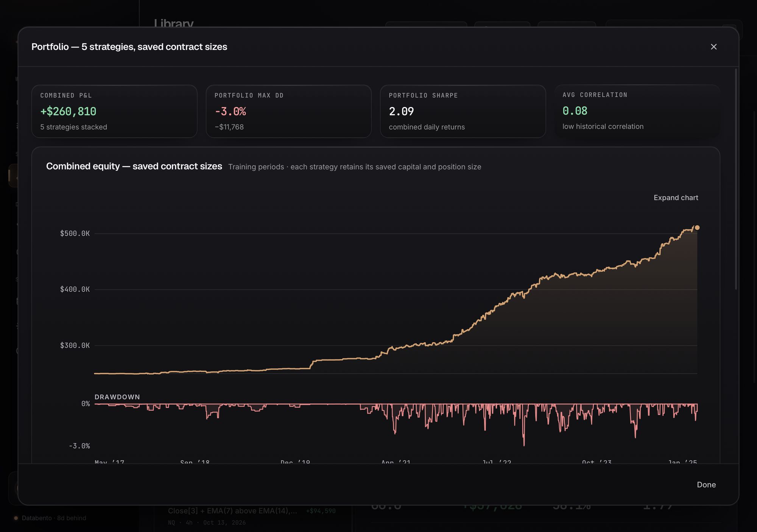
Task: Click the −$11,768 drawdown amount
Action: (229, 127)
